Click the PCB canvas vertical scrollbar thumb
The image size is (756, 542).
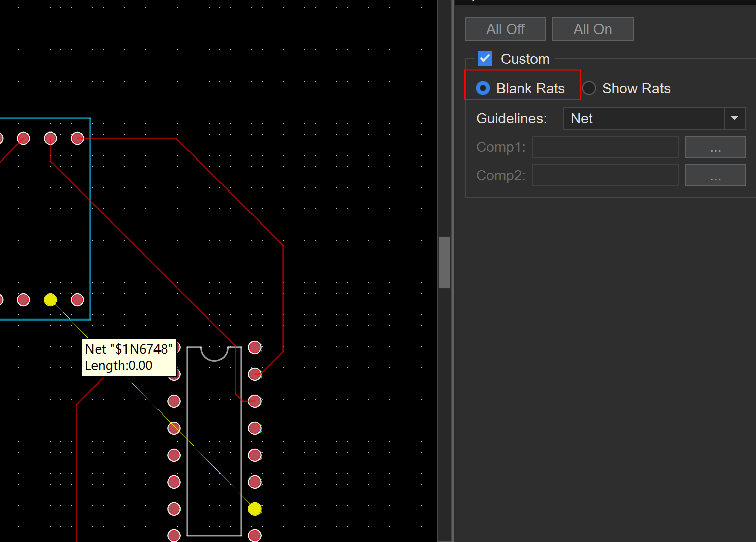coord(445,262)
